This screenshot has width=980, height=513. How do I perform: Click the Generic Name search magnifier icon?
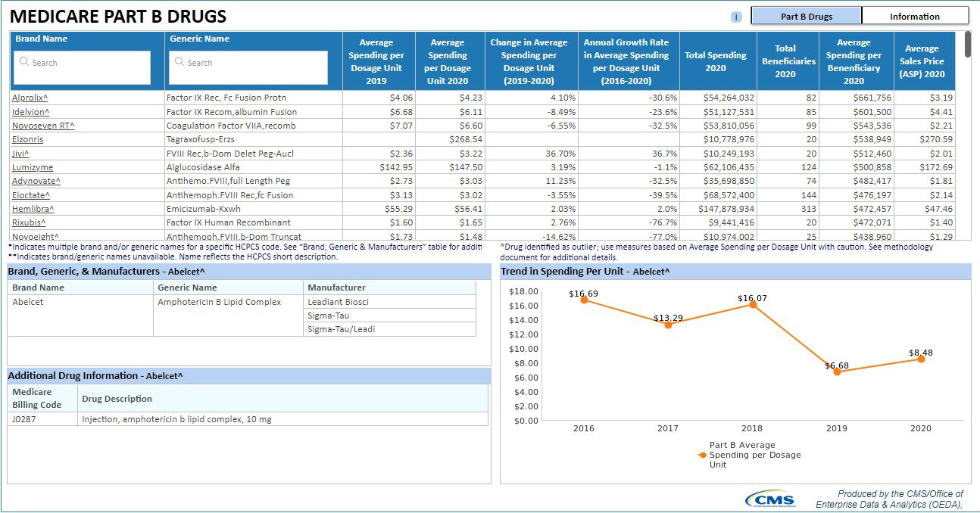coord(179,62)
